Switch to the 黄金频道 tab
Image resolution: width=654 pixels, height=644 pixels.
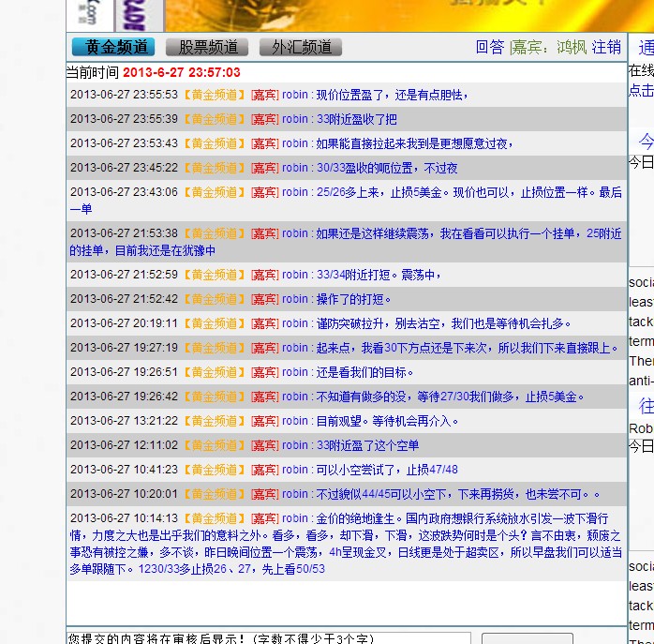113,47
